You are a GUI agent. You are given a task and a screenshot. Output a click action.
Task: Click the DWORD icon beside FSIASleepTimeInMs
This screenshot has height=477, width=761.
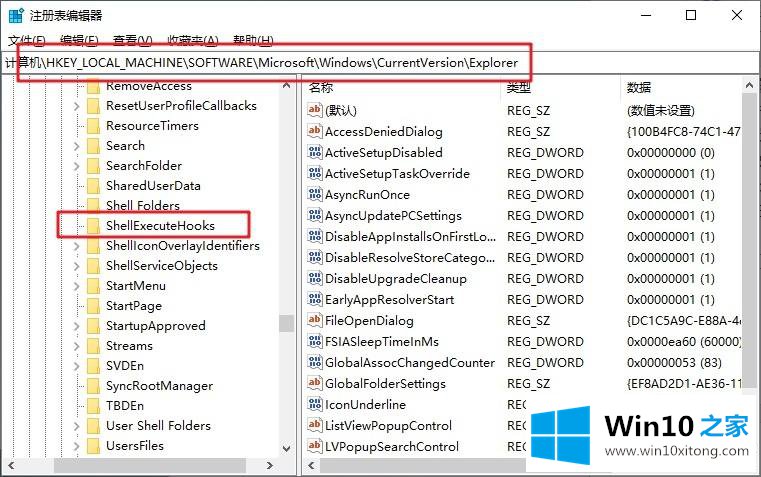pyautogui.click(x=314, y=341)
